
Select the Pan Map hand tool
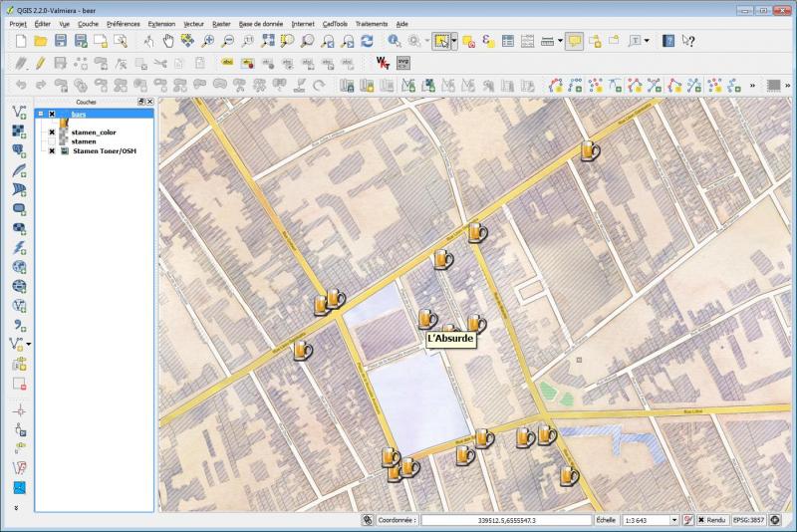167,41
